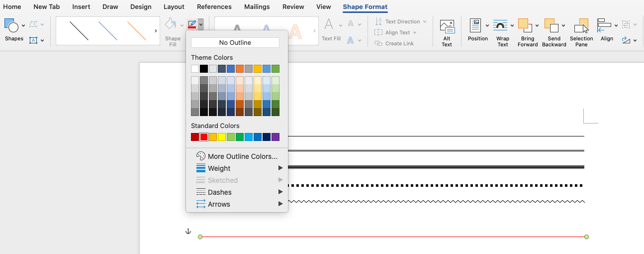This screenshot has height=254, width=644.
Task: Click the Shape Outline pen icon
Action: pyautogui.click(x=191, y=24)
